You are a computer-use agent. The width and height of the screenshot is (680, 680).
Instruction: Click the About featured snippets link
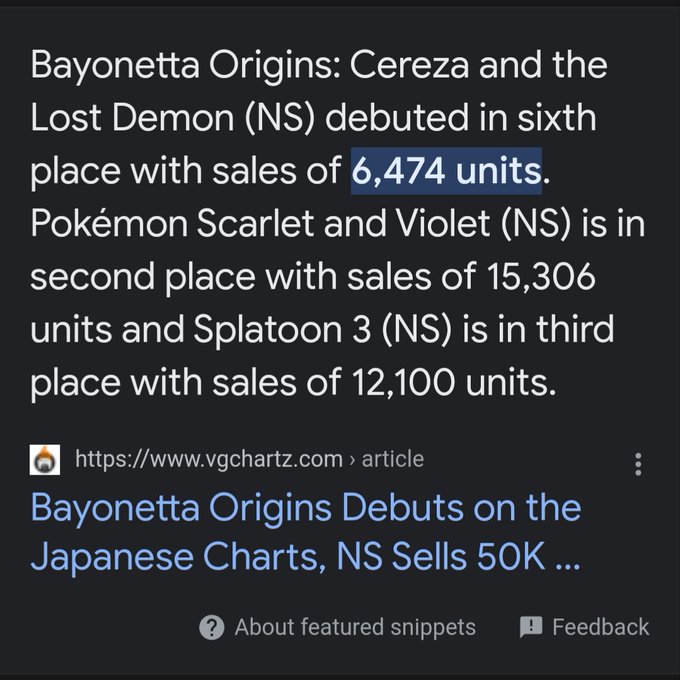(x=355, y=627)
